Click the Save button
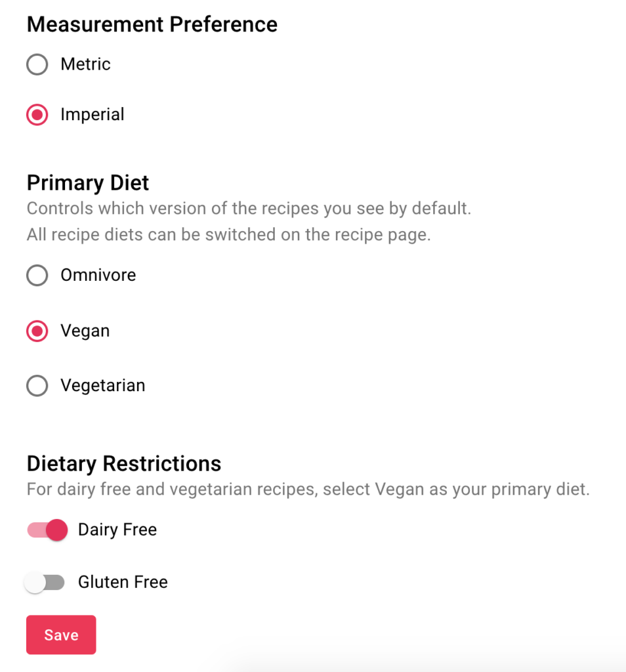This screenshot has width=626, height=672. click(61, 635)
